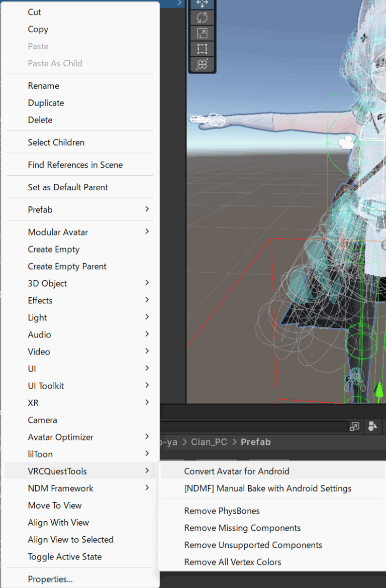
Task: Choose Convert Avatar for Android
Action: pos(237,471)
